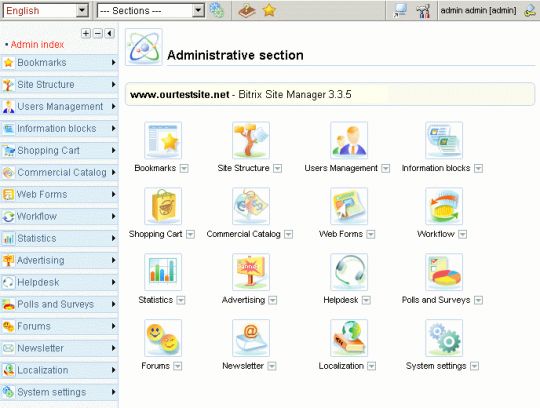This screenshot has height=408, width=540.
Task: Open the Web Forms large icon
Action: pos(349,206)
